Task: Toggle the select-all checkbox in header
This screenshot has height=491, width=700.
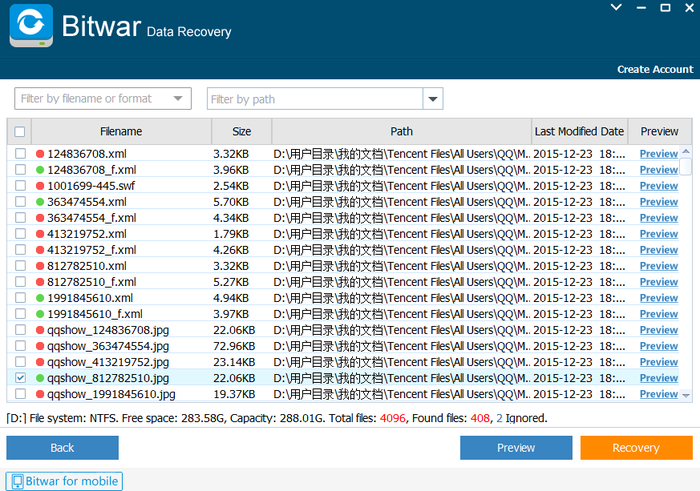Action: [20, 132]
